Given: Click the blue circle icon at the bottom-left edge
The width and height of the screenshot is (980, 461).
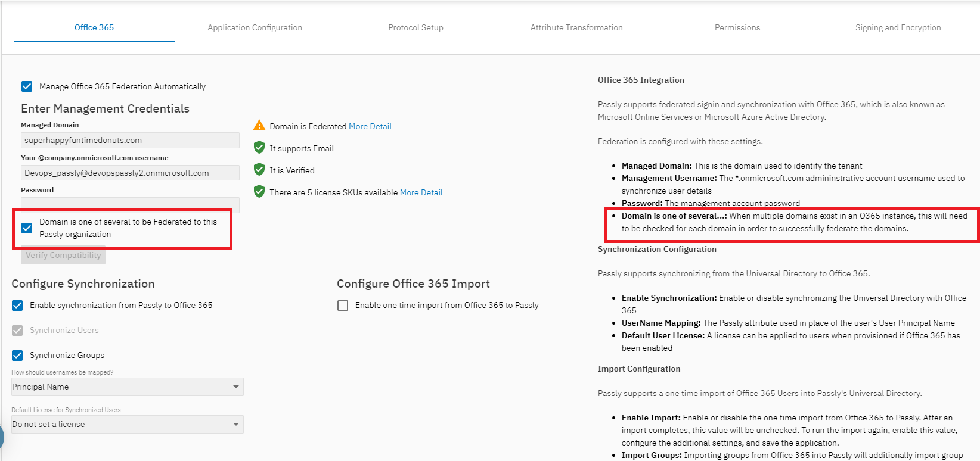Looking at the screenshot, I should pos(2,437).
